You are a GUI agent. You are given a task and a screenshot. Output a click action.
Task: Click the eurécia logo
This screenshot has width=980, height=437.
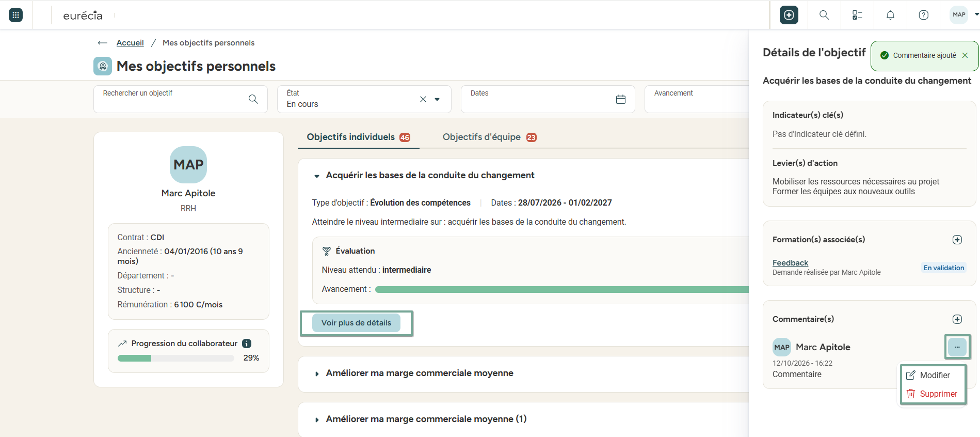(83, 15)
